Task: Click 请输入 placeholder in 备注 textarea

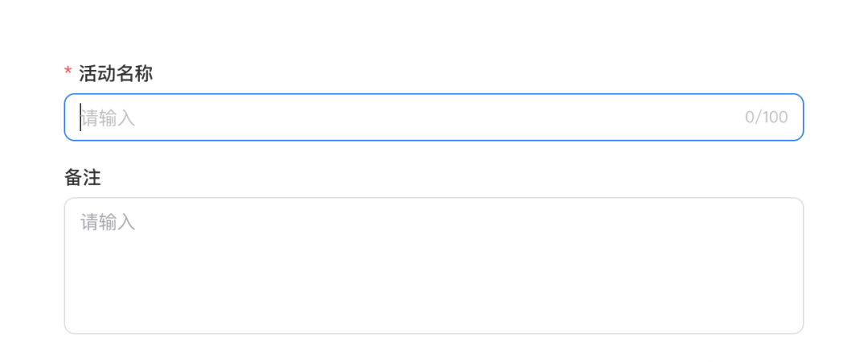Action: [x=108, y=222]
